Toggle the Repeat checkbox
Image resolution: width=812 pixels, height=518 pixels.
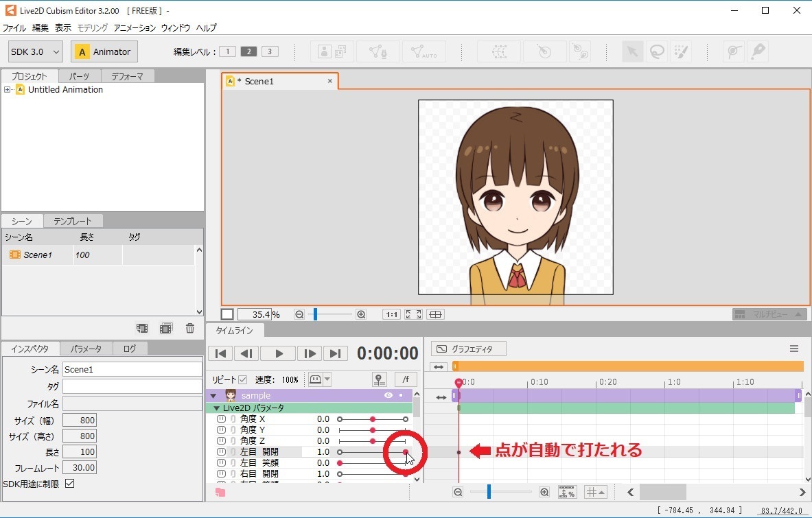(243, 380)
